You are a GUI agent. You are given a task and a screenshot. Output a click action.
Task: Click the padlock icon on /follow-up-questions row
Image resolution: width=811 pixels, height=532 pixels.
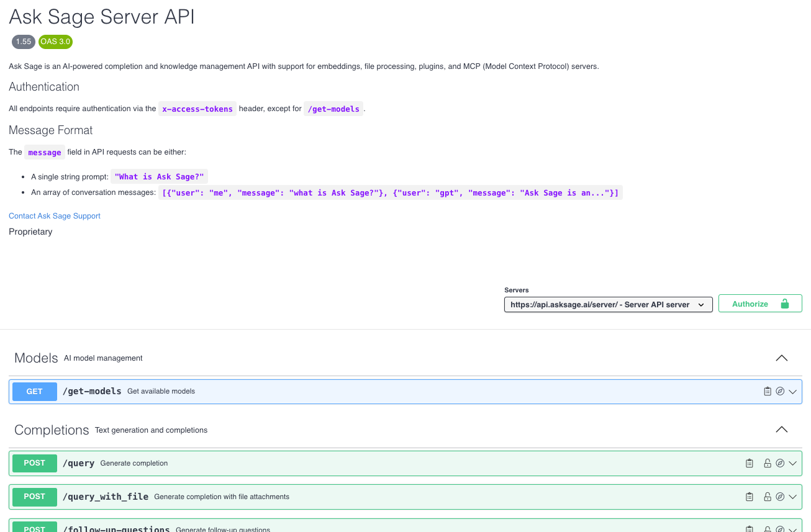(x=768, y=530)
